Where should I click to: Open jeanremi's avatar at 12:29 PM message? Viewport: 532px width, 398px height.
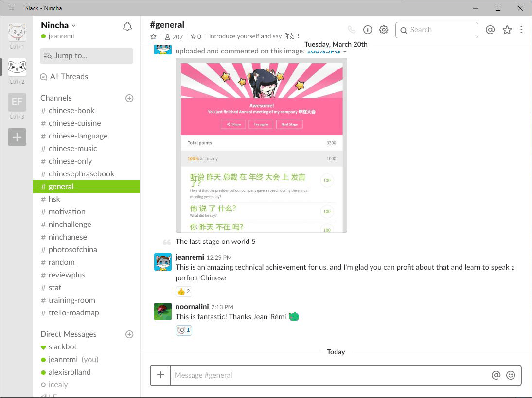coord(163,262)
